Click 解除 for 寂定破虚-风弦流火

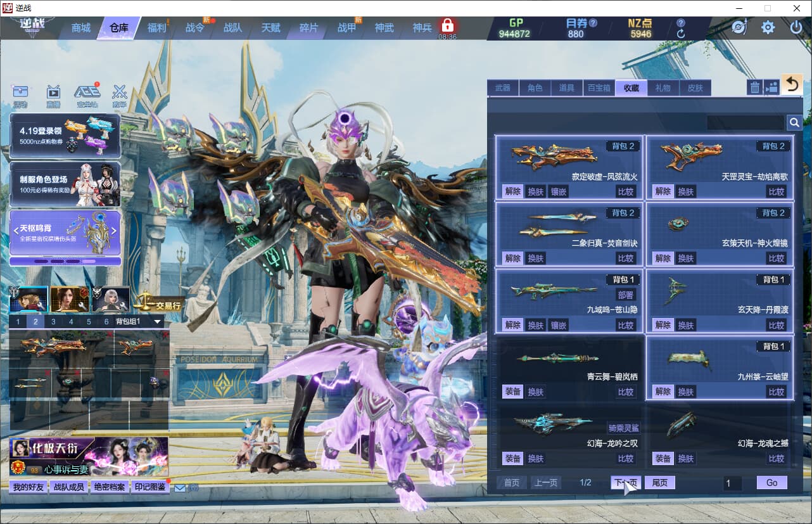coord(512,191)
